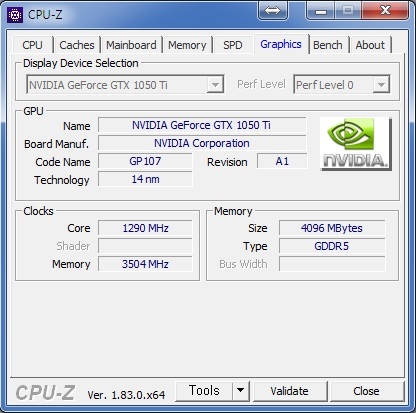The width and height of the screenshot is (416, 413).
Task: Expand the Perf Level dropdown
Action: point(342,85)
